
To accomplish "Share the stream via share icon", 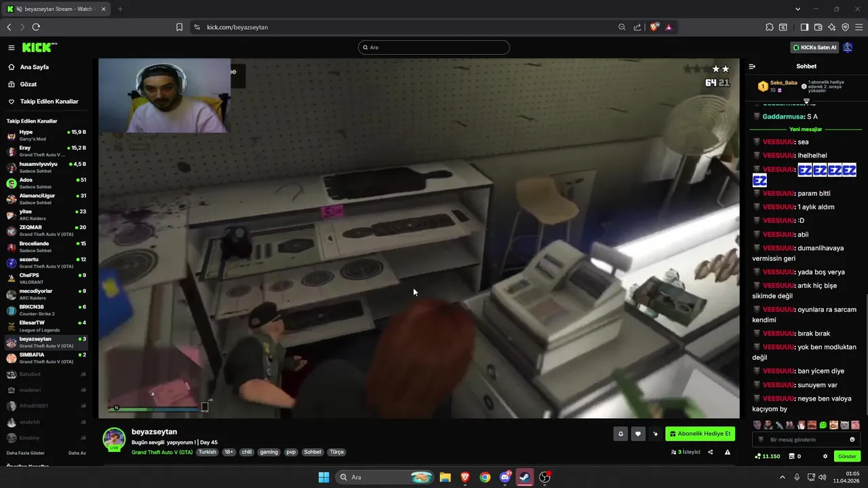I will 711,452.
